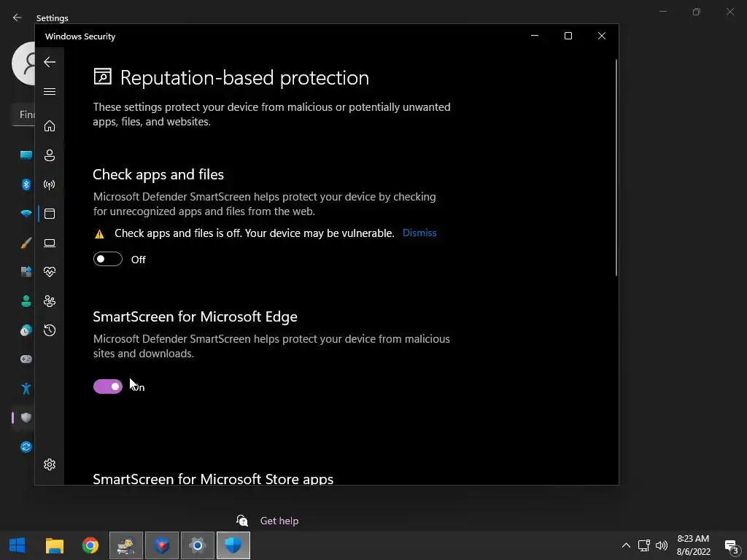The image size is (747, 560).
Task: Open Account protection in sidebar
Action: (x=50, y=155)
